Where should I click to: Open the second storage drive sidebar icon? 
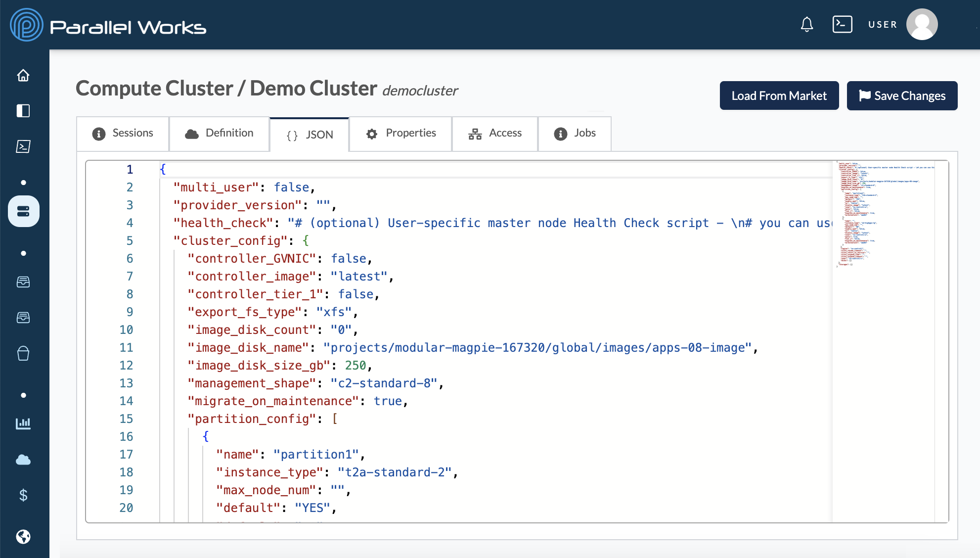coord(23,318)
